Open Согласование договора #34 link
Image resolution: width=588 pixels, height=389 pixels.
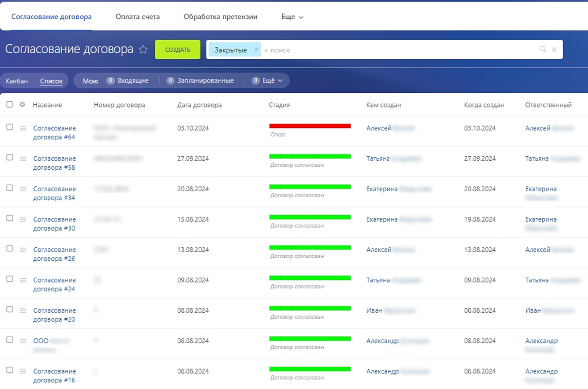point(55,193)
